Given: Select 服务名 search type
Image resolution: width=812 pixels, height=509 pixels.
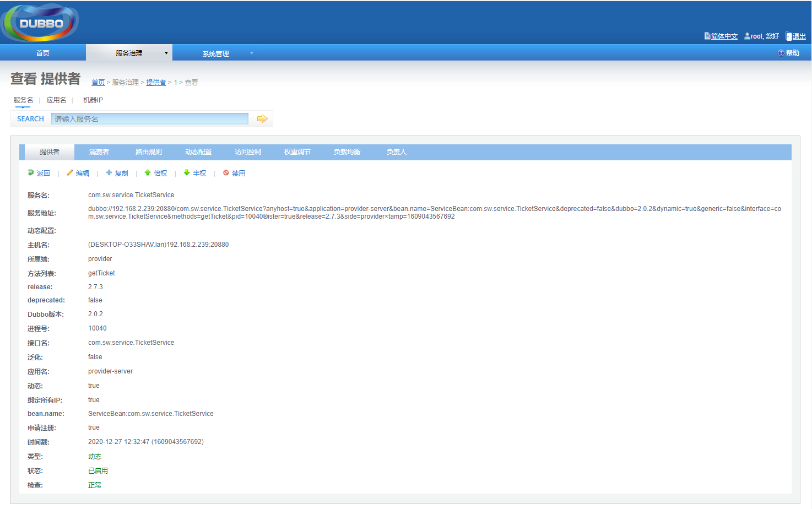Looking at the screenshot, I should coord(23,100).
